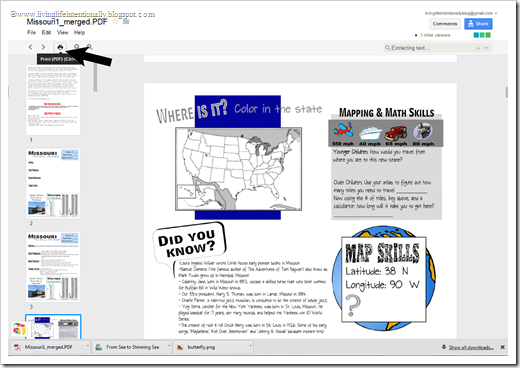Jump to previous search result arrow
Viewport: 520px width, 368px height.
tap(478, 48)
